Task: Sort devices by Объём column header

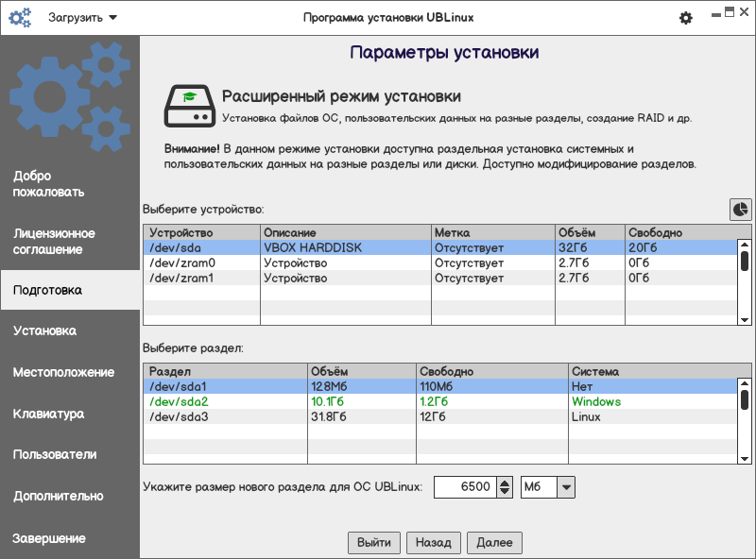Action: pos(589,232)
